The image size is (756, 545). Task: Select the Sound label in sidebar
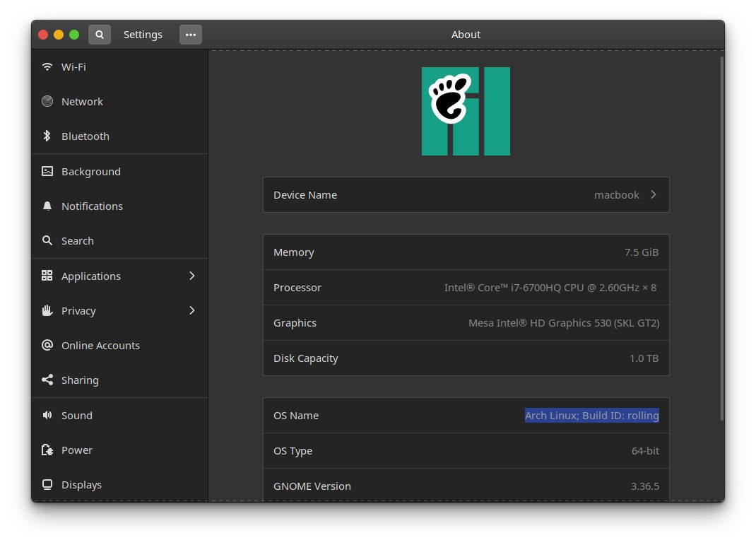(77, 415)
